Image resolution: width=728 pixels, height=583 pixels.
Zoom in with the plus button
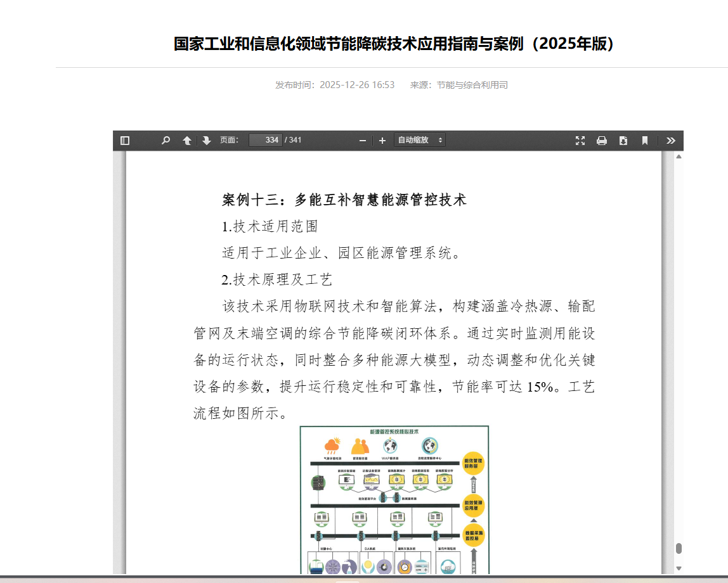click(x=382, y=141)
